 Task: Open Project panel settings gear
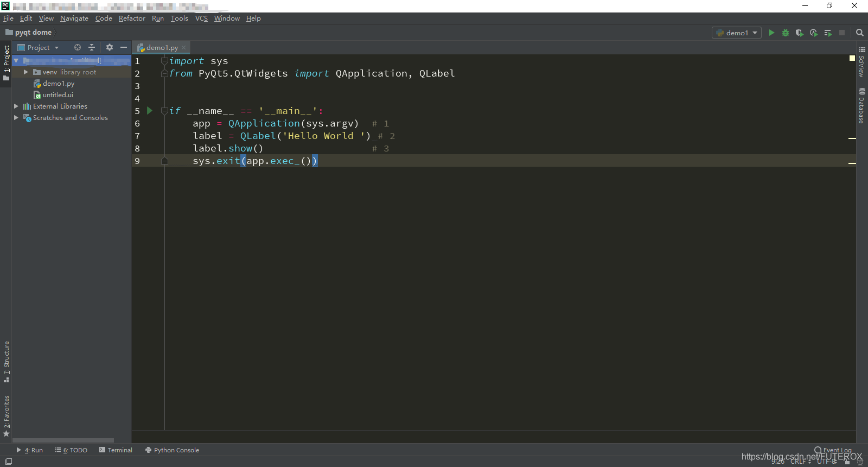110,47
